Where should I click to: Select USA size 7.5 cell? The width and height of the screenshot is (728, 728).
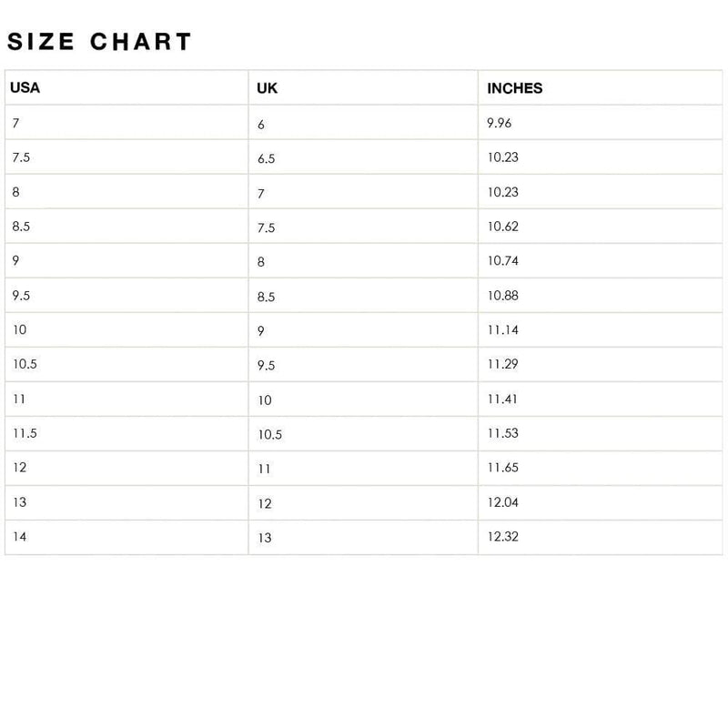(22, 157)
